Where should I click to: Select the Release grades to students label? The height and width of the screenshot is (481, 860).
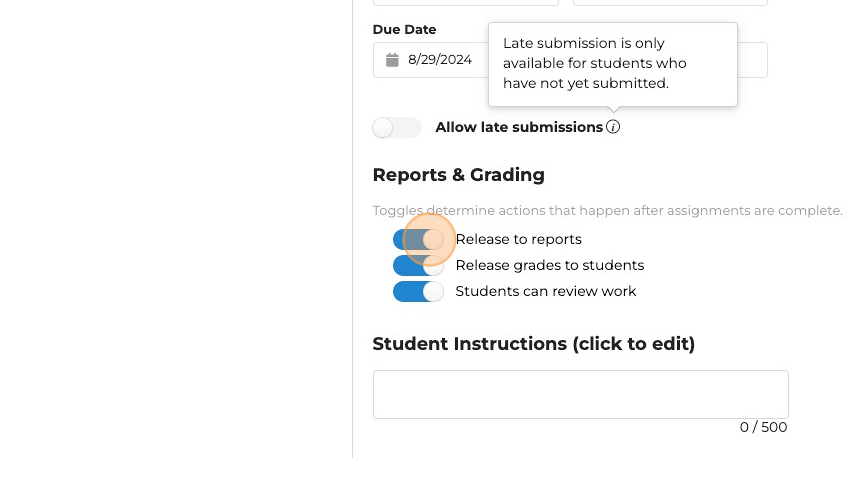tap(549, 266)
